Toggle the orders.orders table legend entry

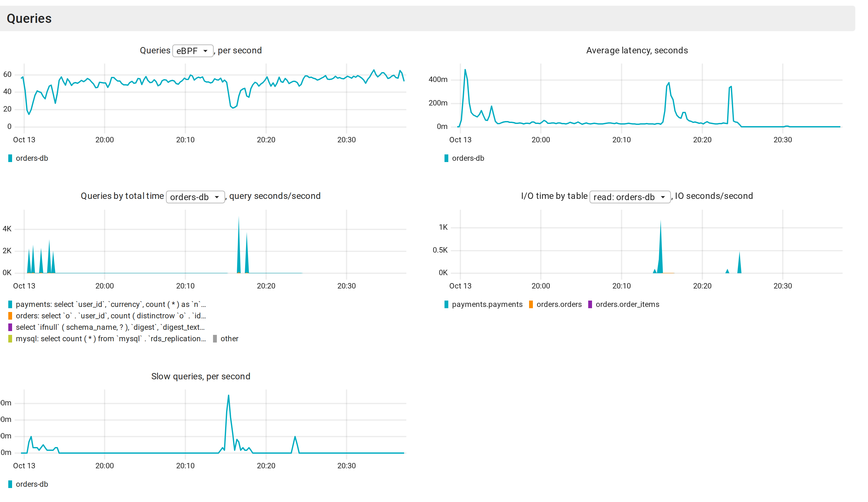555,304
